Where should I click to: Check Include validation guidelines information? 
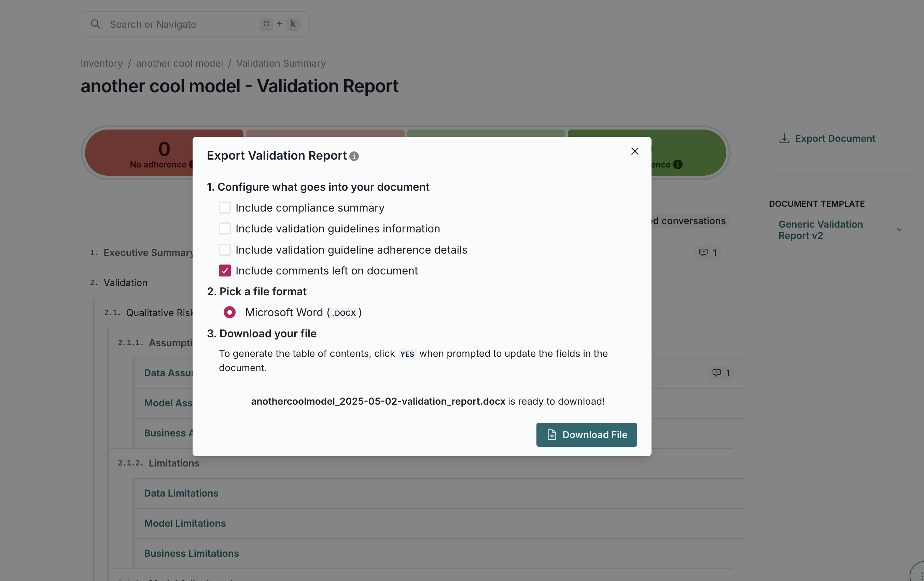click(x=225, y=229)
